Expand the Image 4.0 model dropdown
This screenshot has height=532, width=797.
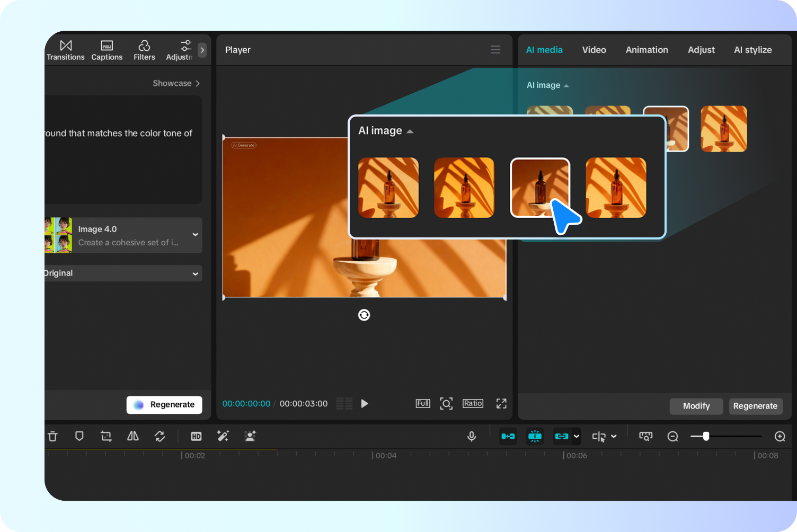(195, 235)
